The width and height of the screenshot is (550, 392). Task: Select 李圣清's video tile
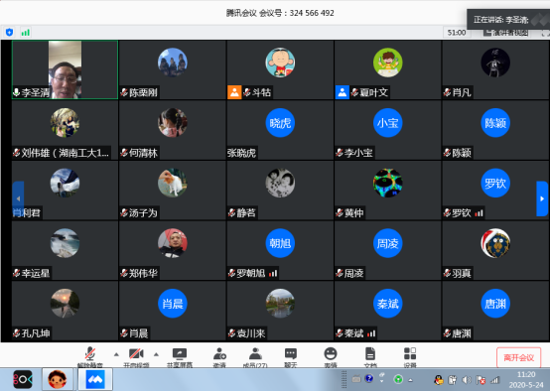pyautogui.click(x=65, y=69)
